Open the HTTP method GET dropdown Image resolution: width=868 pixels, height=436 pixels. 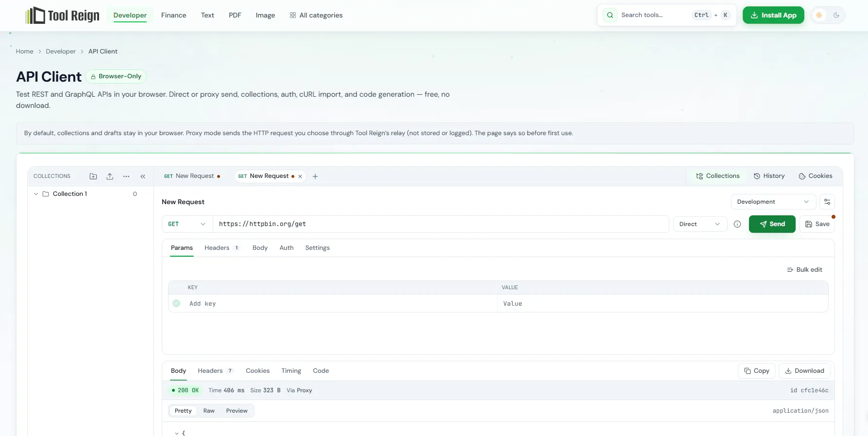[x=187, y=224]
